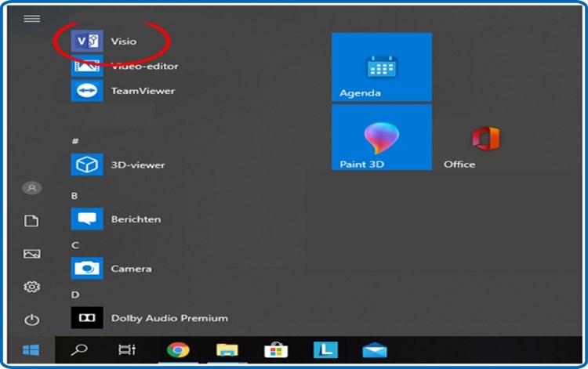Viewport: 588px width, 369px height.
Task: Click the 3D-viewer label
Action: coord(138,165)
